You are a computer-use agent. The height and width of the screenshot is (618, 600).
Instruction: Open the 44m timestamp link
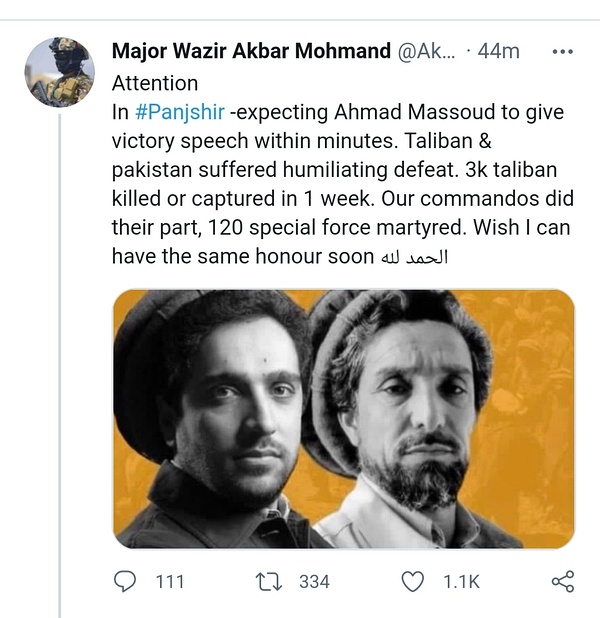(499, 51)
